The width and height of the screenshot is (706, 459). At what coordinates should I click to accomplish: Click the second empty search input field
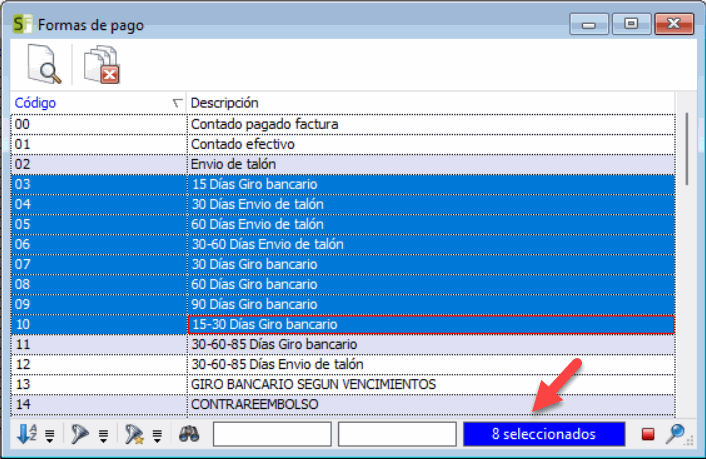pyautogui.click(x=397, y=434)
